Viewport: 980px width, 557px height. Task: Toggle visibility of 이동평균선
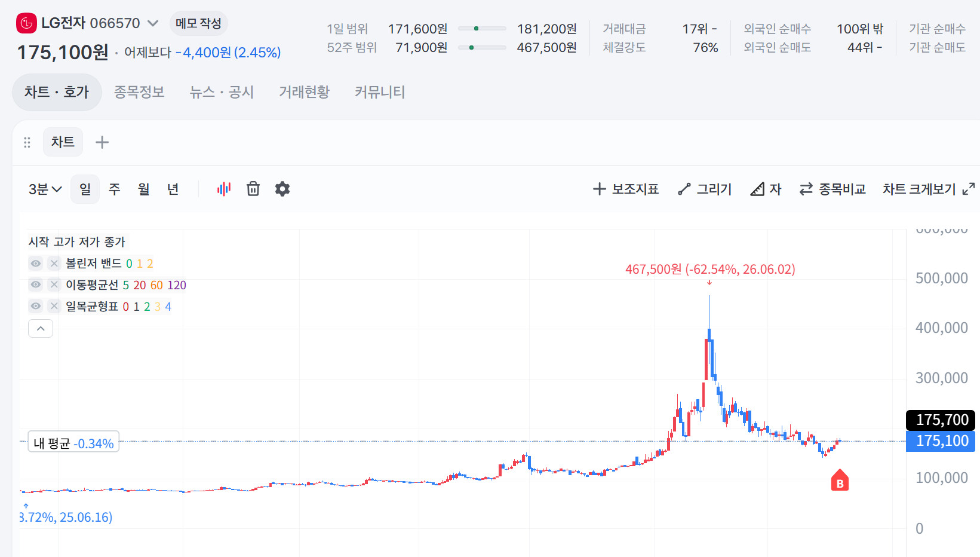(x=36, y=285)
